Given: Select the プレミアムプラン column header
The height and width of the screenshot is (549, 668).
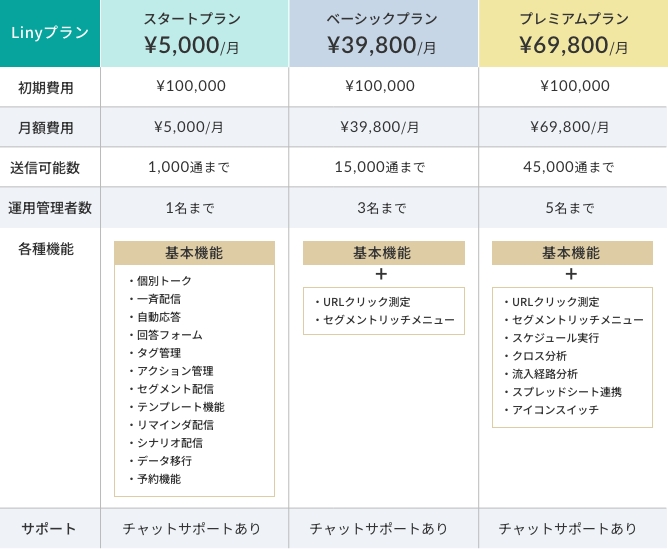Looking at the screenshot, I should (x=573, y=33).
